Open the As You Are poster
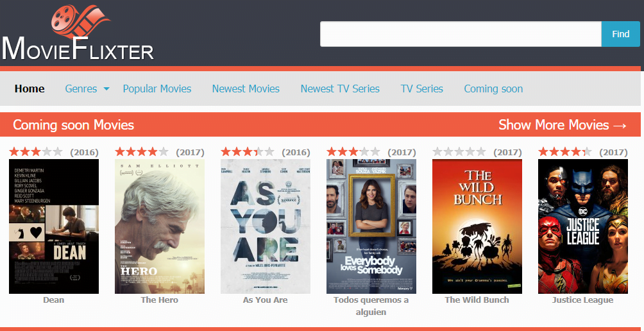 [x=266, y=226]
